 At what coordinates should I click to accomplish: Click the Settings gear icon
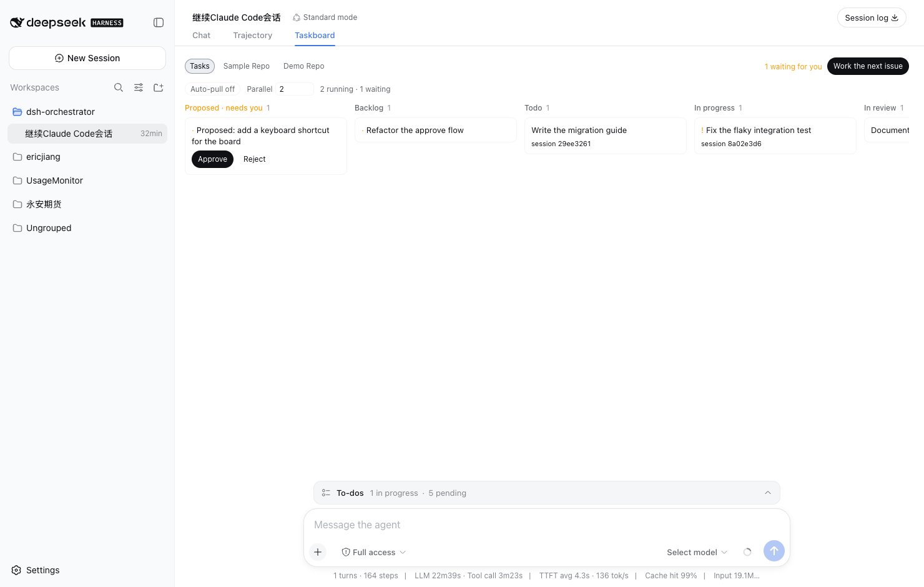(16, 570)
